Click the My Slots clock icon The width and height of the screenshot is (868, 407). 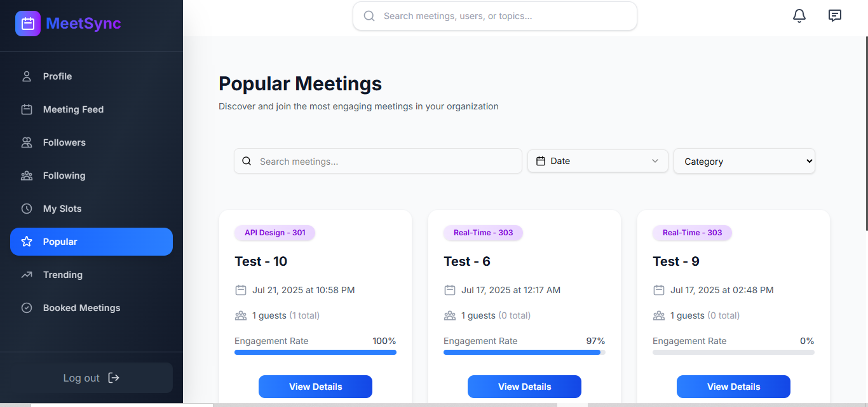(x=27, y=209)
